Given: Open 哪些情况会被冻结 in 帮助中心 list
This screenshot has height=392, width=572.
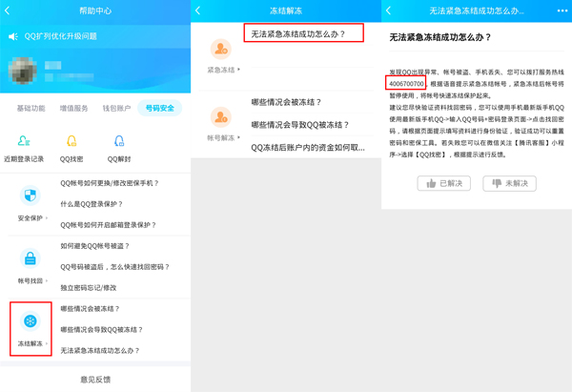Looking at the screenshot, I should coord(90,309).
